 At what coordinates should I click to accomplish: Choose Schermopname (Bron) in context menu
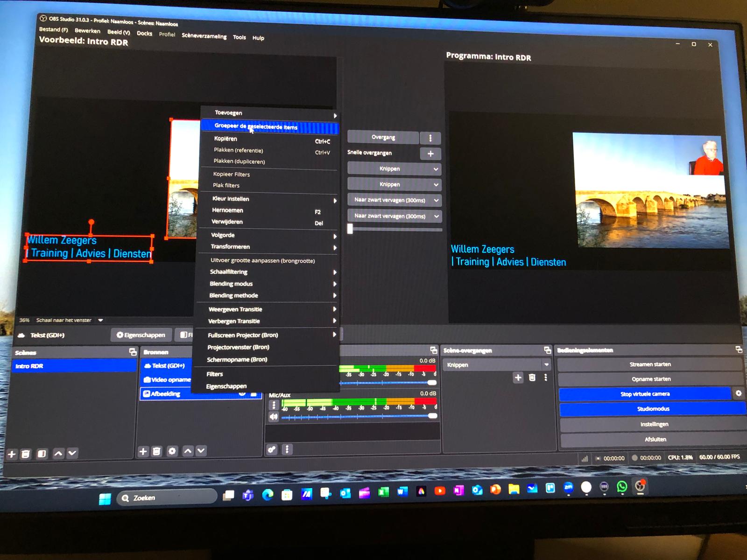266,359
